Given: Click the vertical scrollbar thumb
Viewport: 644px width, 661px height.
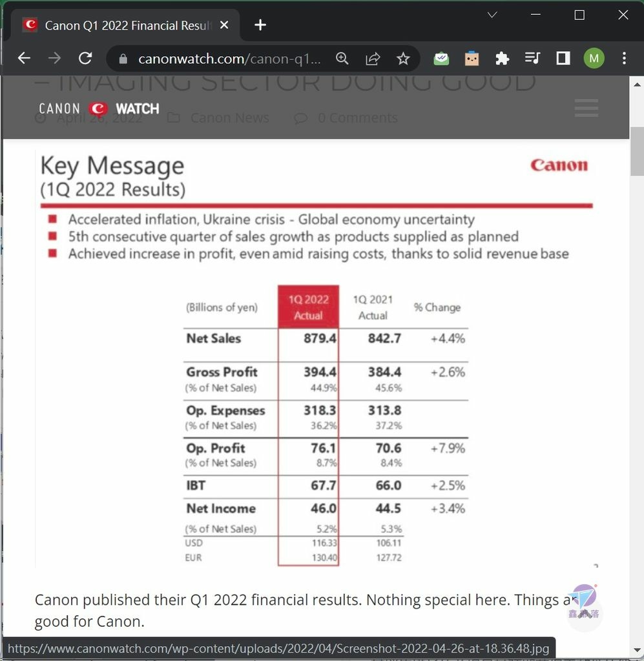Looking at the screenshot, I should (x=637, y=151).
